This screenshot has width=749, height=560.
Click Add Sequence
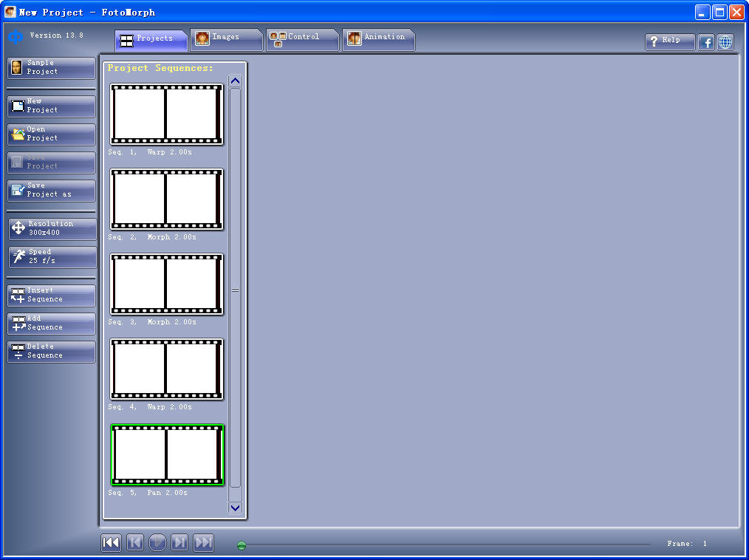[51, 323]
